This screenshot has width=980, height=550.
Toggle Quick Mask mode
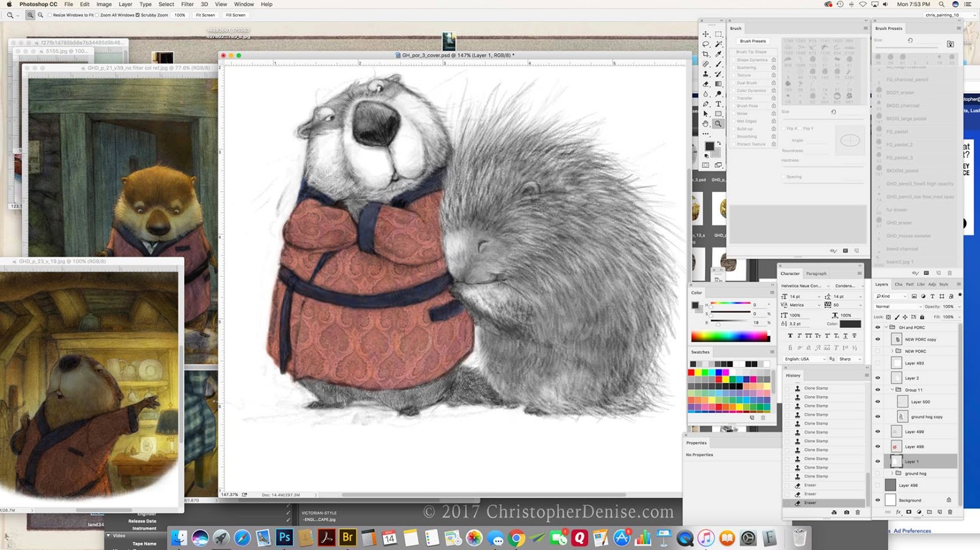pos(706,165)
